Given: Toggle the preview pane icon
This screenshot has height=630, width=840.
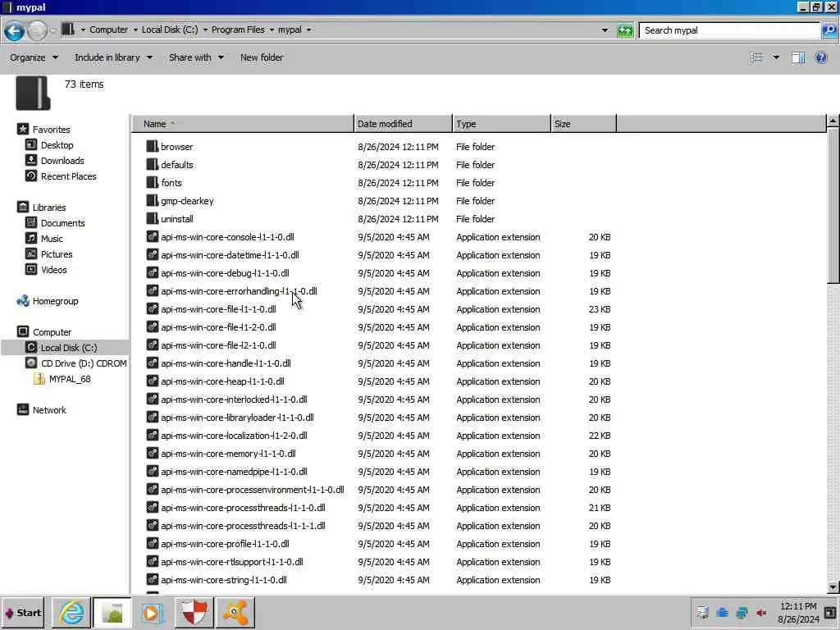Looking at the screenshot, I should coord(797,57).
